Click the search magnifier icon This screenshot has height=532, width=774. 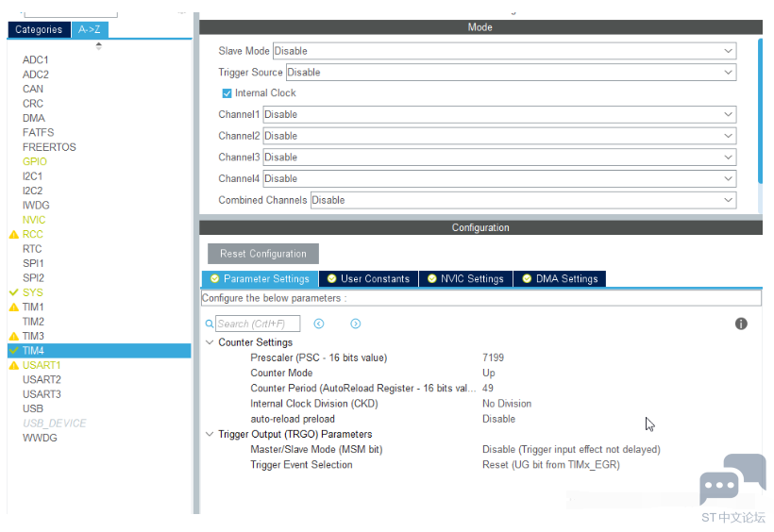(210, 324)
